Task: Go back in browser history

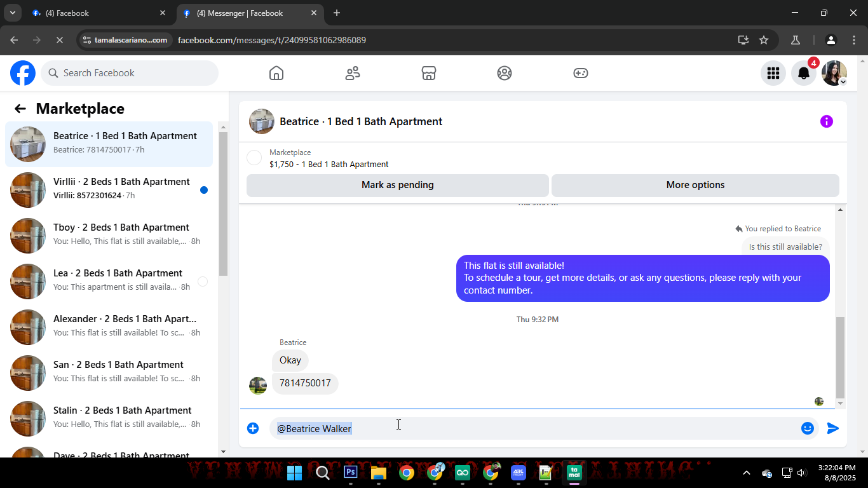Action: pos(14,40)
